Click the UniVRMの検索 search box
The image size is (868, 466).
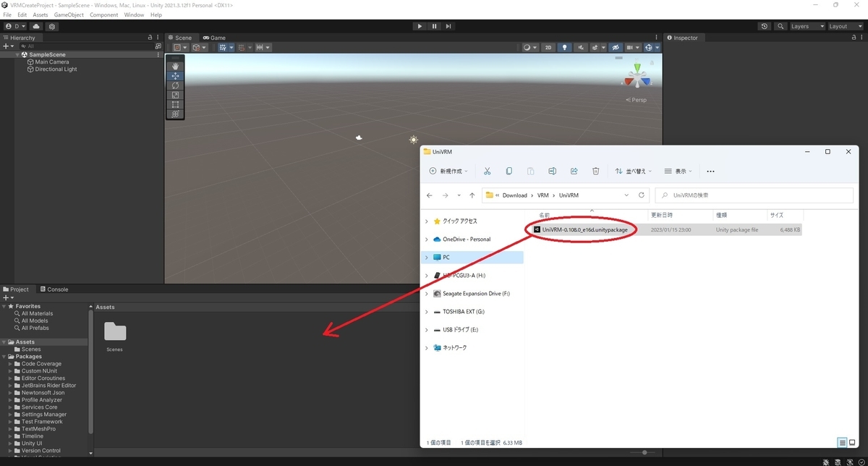coord(754,195)
